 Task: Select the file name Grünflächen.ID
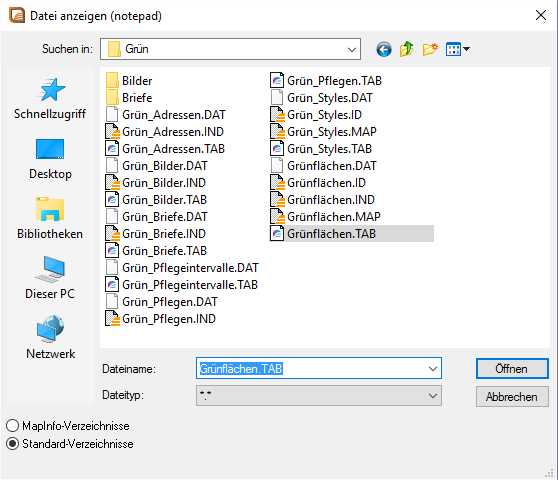click(x=326, y=183)
